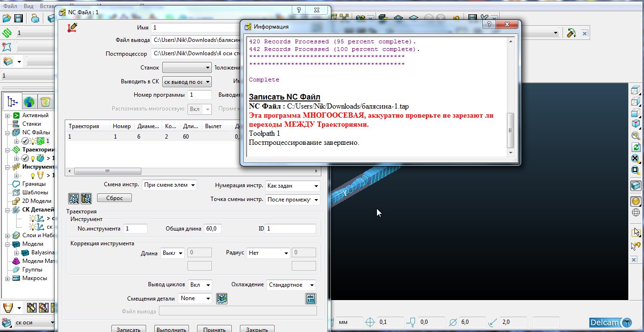Collapse the Модели tree node

(8, 244)
